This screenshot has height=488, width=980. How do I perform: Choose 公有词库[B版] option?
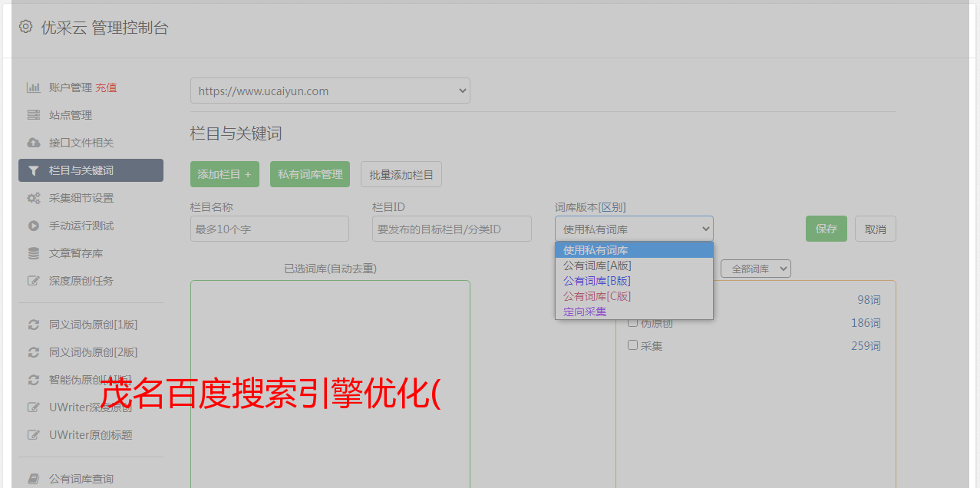point(634,281)
